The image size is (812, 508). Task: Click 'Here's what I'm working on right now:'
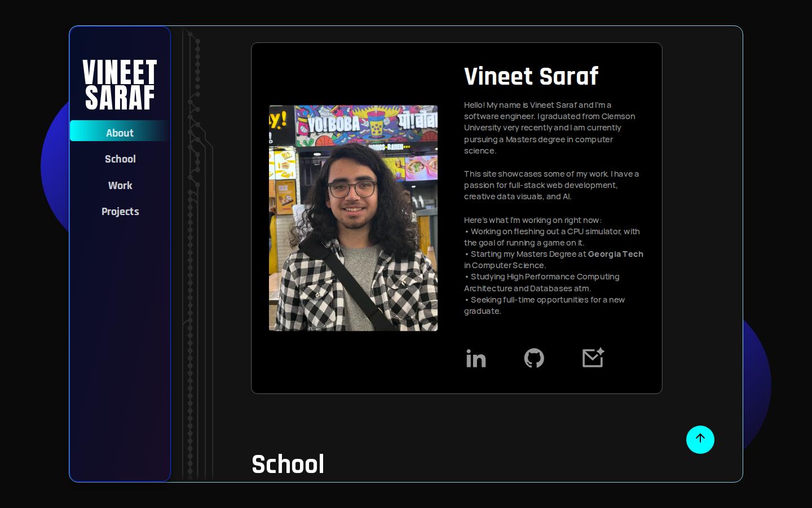point(533,220)
